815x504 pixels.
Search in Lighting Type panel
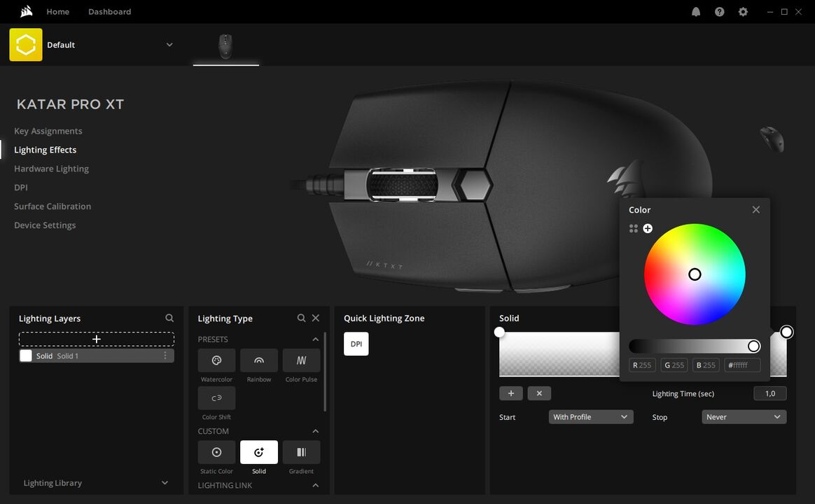tap(302, 318)
